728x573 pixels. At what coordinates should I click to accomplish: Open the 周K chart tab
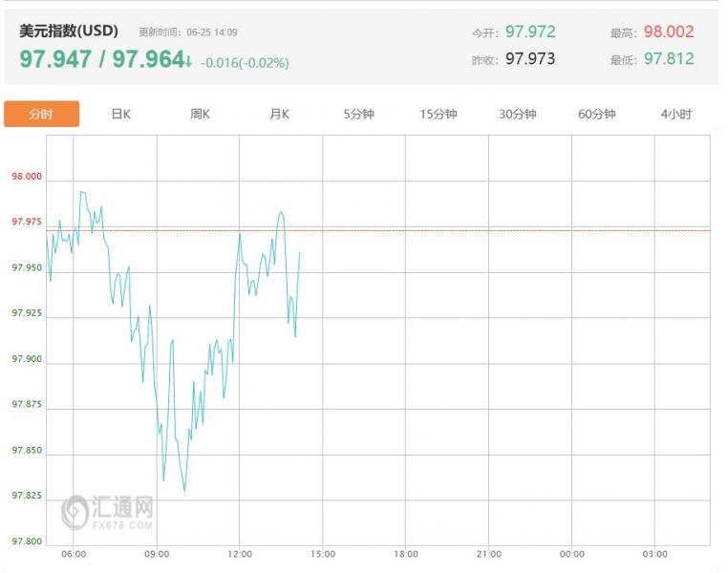click(200, 115)
